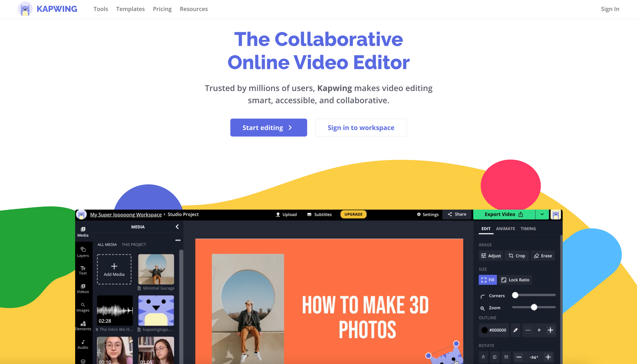Viewport: 637px width, 364px height.
Task: Click the outline color eyedropper icon
Action: coord(515,330)
